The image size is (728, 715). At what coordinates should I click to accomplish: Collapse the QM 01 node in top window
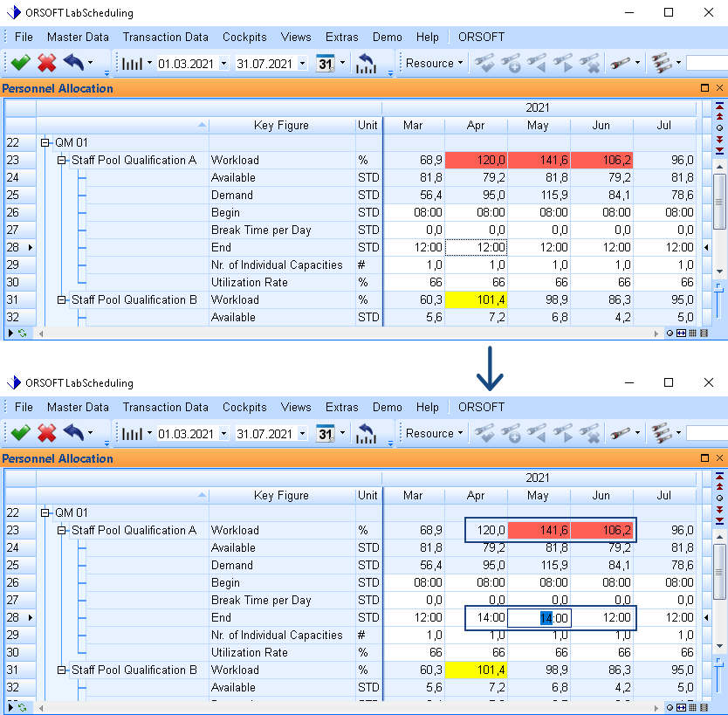click(x=45, y=142)
